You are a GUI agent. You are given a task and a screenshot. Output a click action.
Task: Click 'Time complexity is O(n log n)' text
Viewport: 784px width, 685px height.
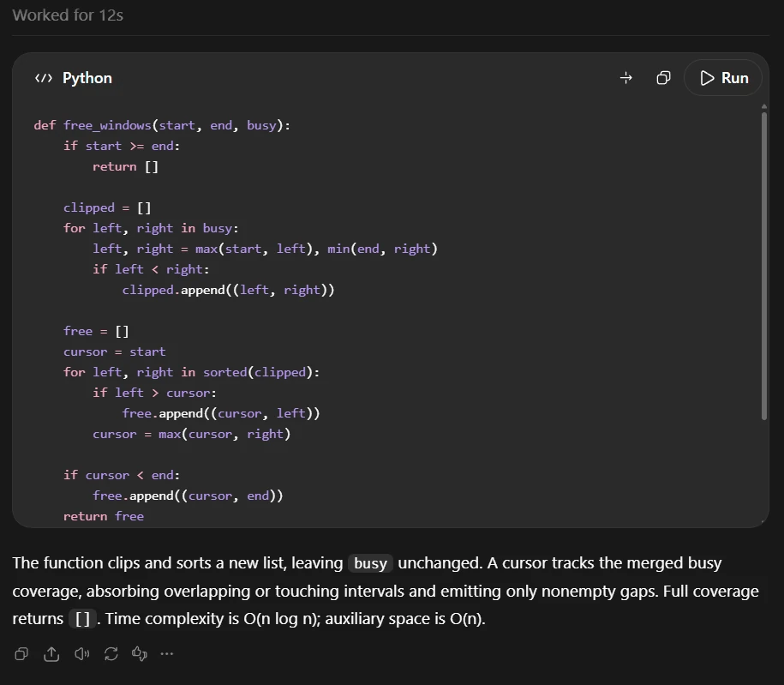[212, 619]
